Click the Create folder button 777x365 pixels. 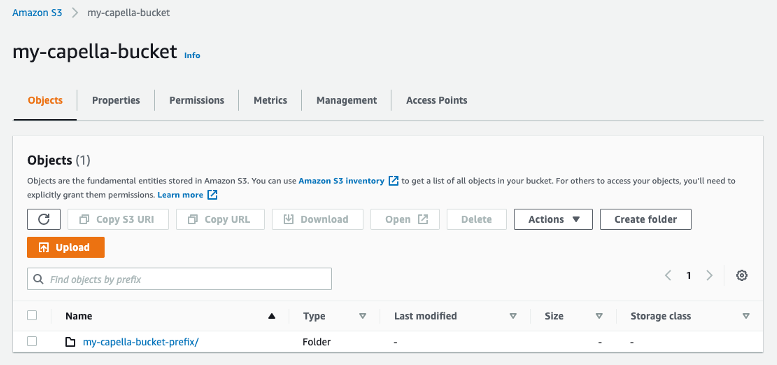click(646, 219)
